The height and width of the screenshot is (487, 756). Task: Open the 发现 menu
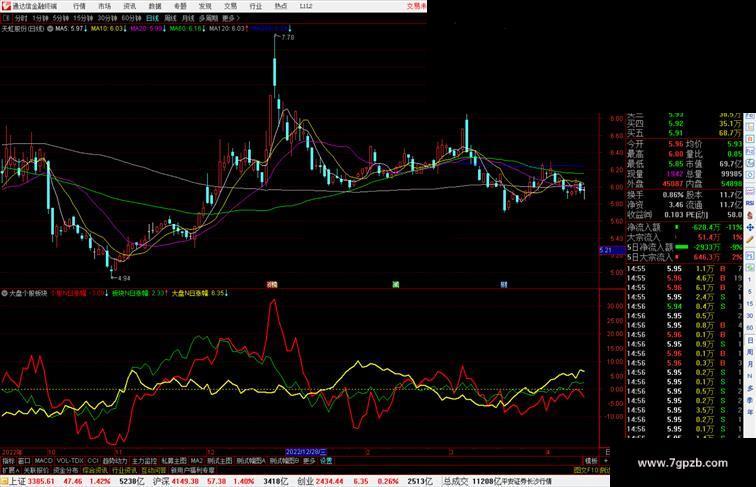205,6
